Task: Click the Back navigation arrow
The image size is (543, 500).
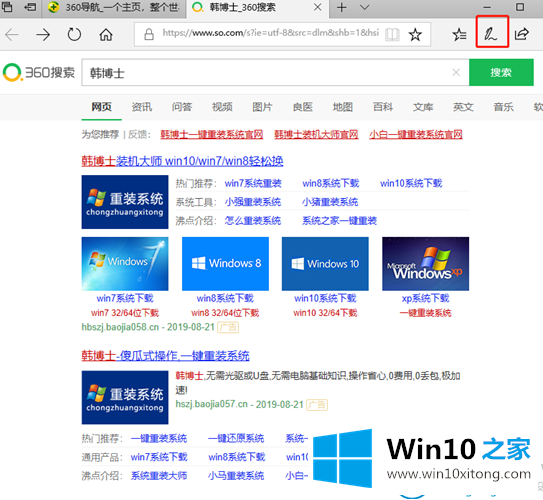Action: [x=12, y=35]
